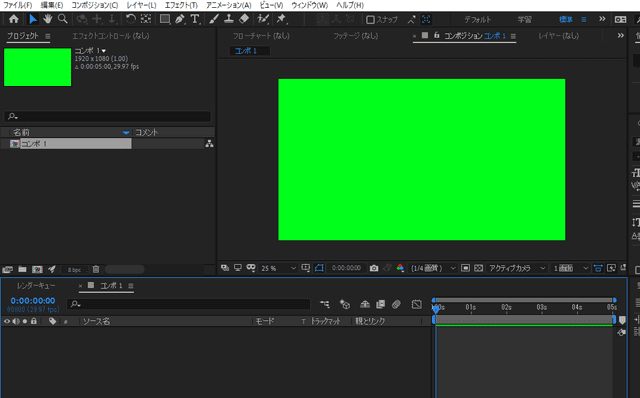This screenshot has height=398, width=640.
Task: Open the 標準 workspace menu icon
Action: (584, 20)
